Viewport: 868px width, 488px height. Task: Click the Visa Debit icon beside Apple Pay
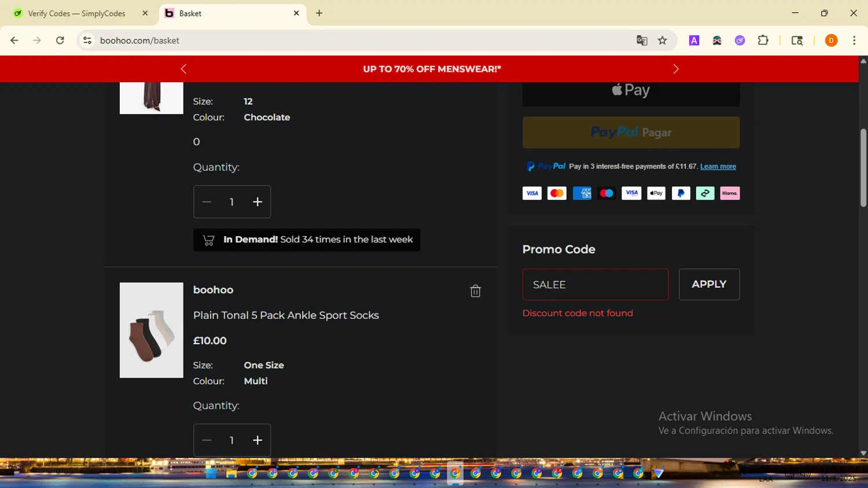click(631, 193)
